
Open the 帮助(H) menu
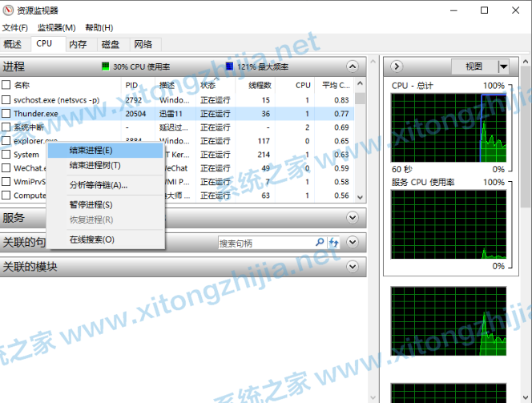point(99,27)
